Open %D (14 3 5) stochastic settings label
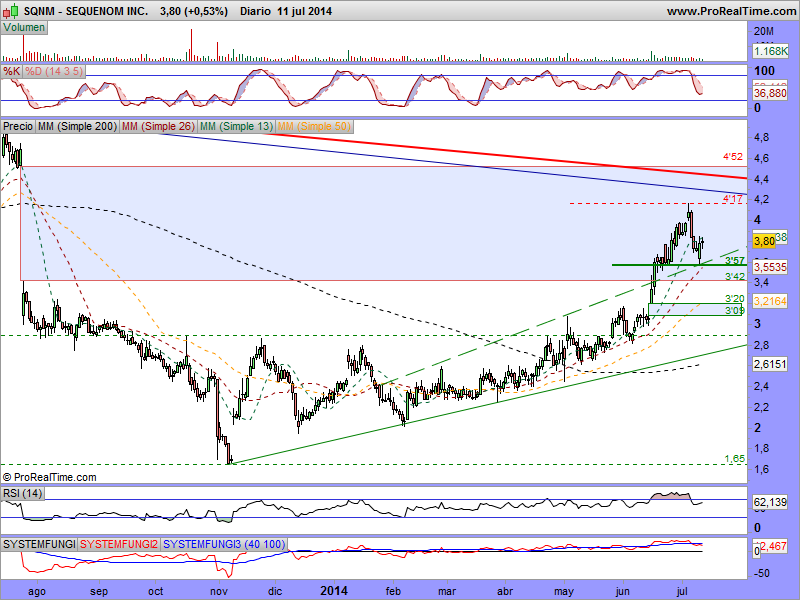The width and height of the screenshot is (800, 600). point(54,71)
